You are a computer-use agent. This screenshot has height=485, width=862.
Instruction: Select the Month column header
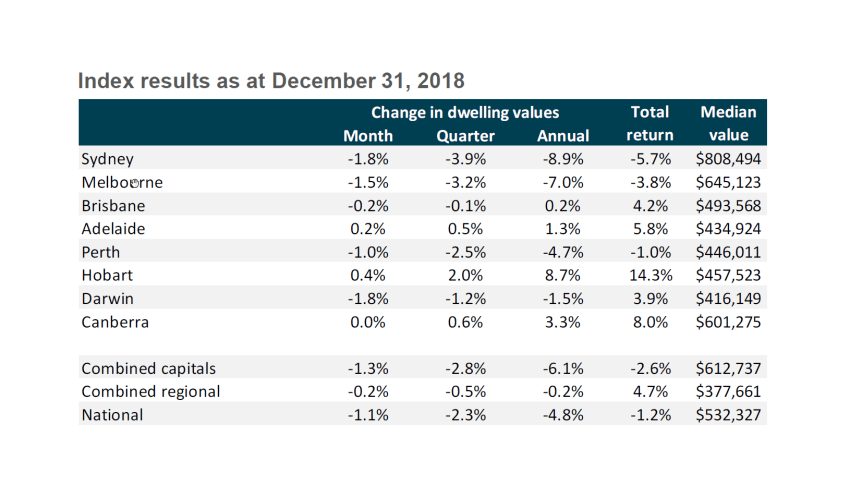click(368, 136)
